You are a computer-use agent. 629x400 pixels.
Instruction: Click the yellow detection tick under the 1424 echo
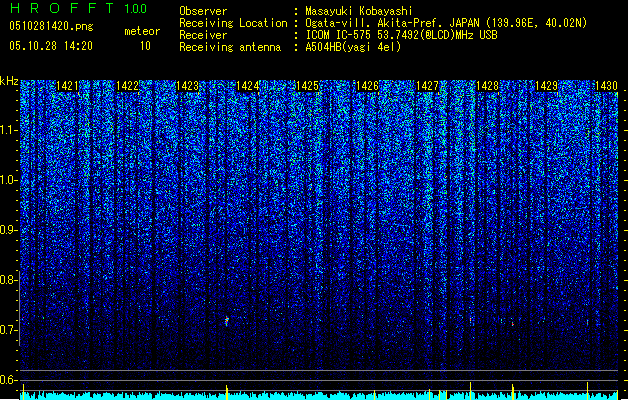coord(227,392)
